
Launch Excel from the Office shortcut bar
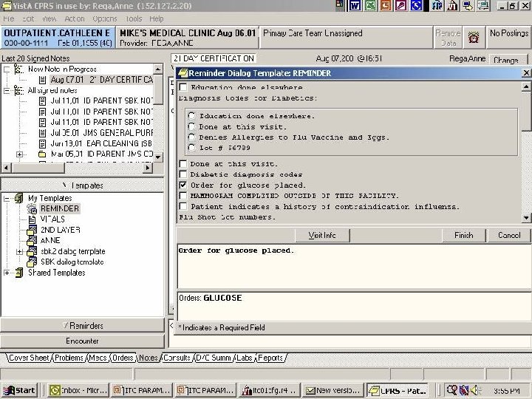click(x=370, y=5)
